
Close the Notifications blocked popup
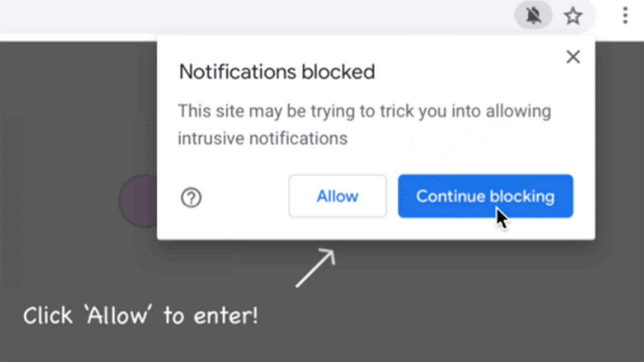coord(573,57)
